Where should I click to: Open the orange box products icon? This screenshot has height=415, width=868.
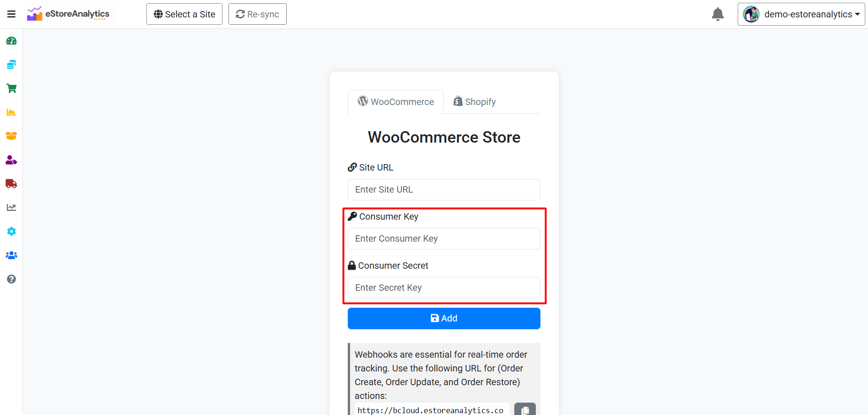click(x=11, y=136)
